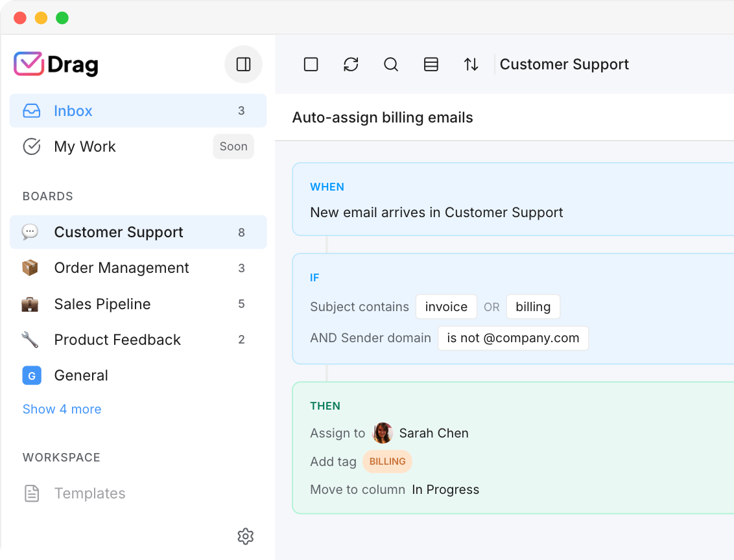This screenshot has height=560, width=734.
Task: Click the BOARDS section heading
Action: pos(48,196)
